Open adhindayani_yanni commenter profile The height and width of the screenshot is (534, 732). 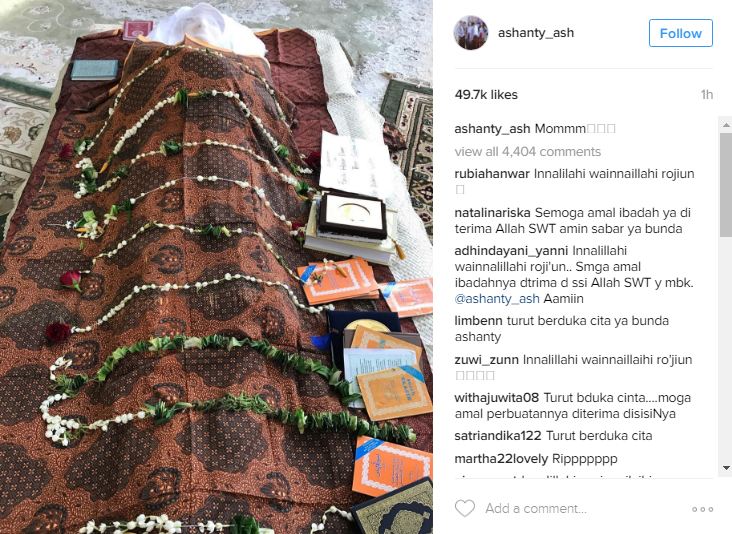point(511,251)
